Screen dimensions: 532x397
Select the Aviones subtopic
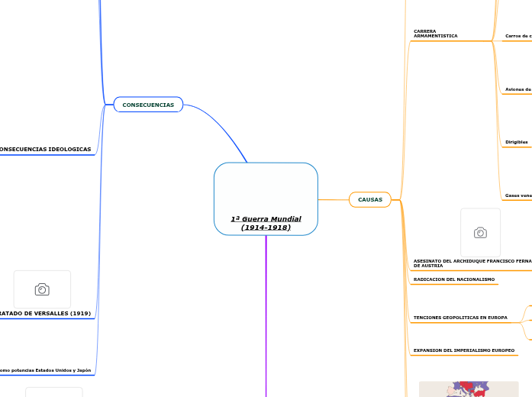(x=518, y=89)
